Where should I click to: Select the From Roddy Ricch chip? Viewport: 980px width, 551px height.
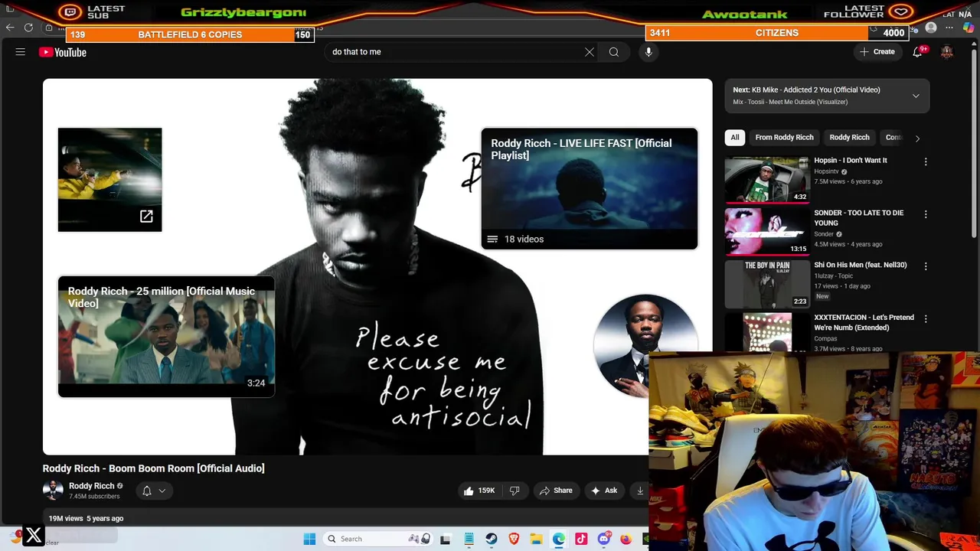pyautogui.click(x=784, y=138)
